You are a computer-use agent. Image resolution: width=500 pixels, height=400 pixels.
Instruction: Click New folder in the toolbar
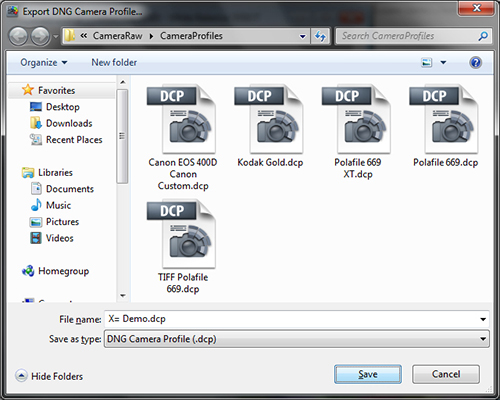coord(114,62)
